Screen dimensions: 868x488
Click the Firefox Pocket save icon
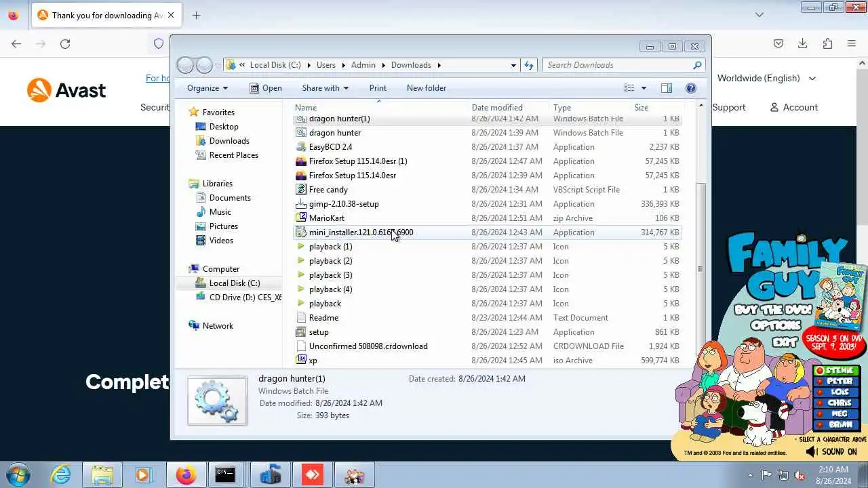(778, 43)
